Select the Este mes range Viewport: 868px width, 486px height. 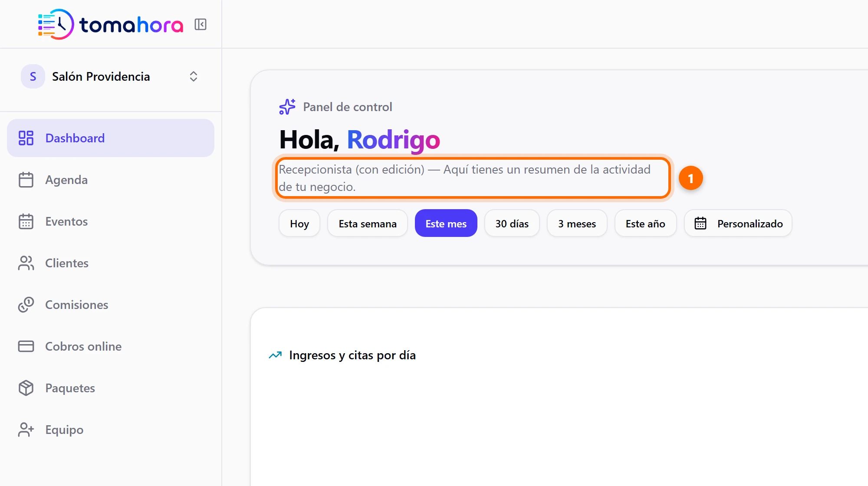(x=446, y=223)
